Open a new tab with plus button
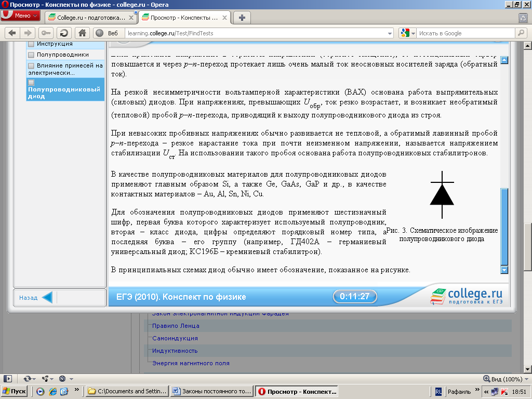This screenshot has width=532, height=399. pos(242,18)
